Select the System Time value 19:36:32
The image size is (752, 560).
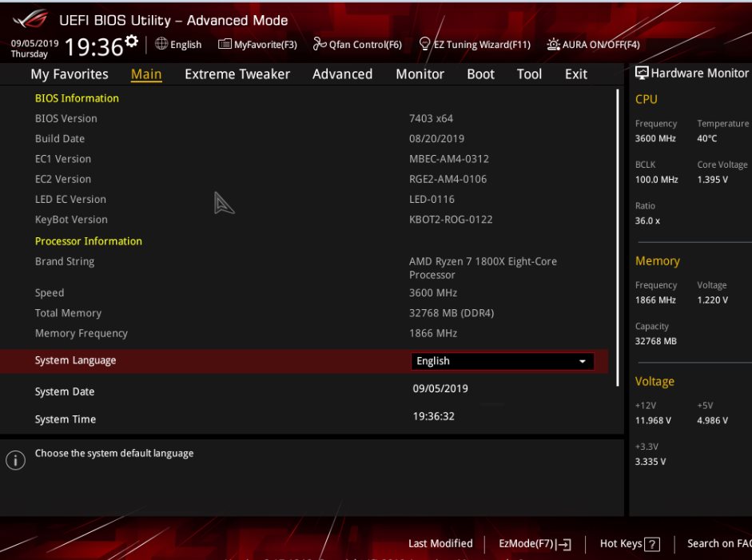pyautogui.click(x=434, y=416)
